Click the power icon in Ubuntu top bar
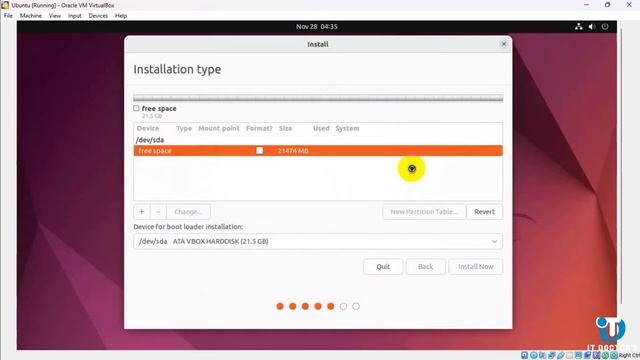Viewport: 640px width, 360px height. pos(605,27)
